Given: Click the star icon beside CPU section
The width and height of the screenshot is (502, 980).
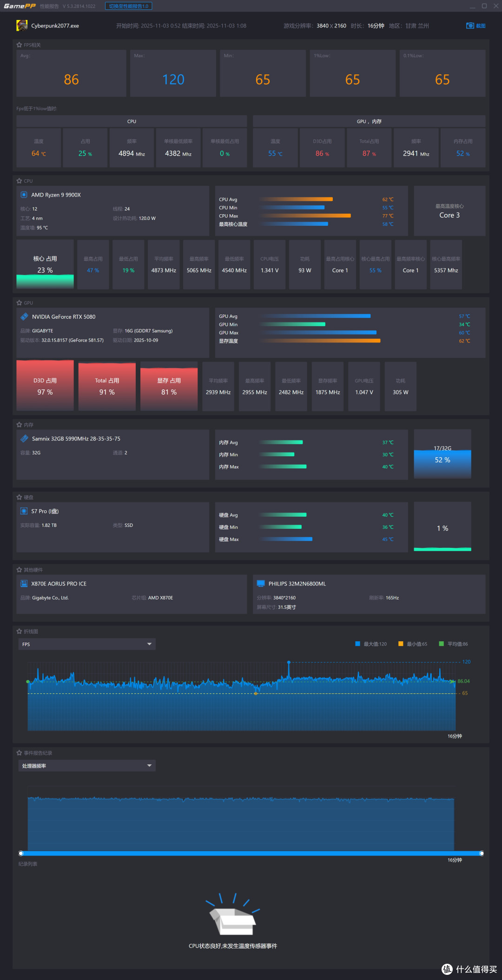Looking at the screenshot, I should [x=19, y=181].
